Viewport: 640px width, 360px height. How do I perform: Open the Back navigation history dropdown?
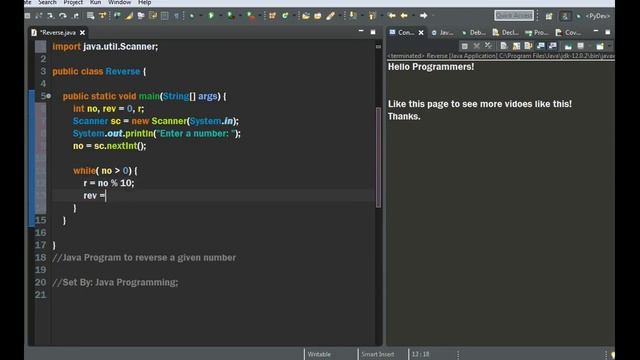(413, 16)
